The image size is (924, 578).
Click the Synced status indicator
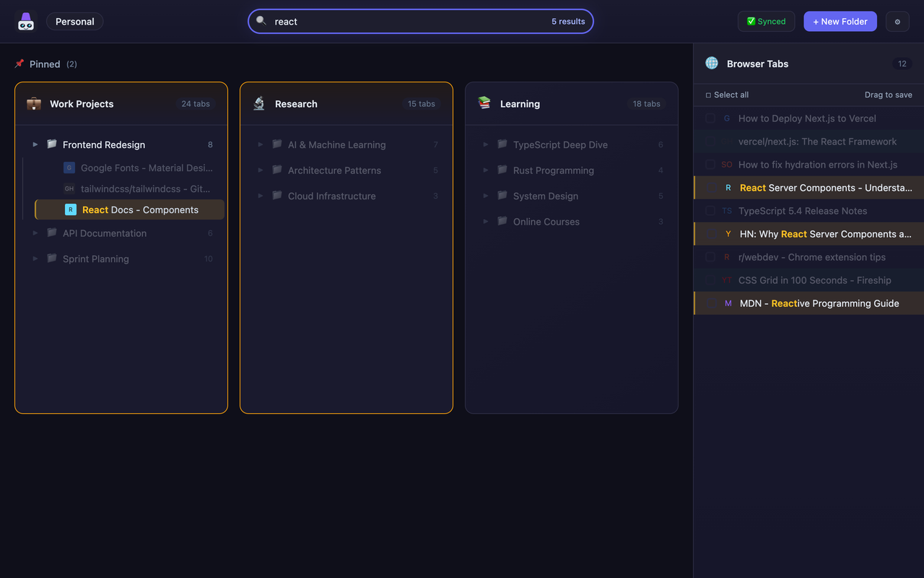[x=766, y=21]
